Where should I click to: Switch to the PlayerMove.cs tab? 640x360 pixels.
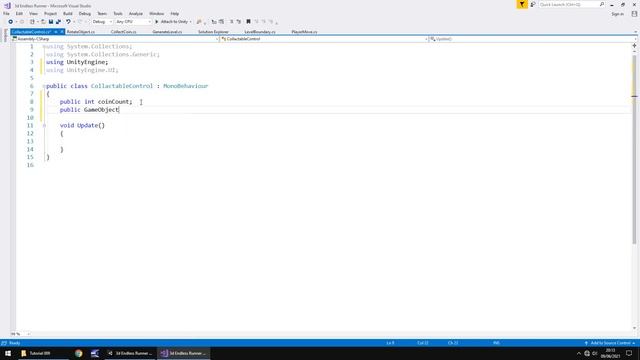(304, 32)
